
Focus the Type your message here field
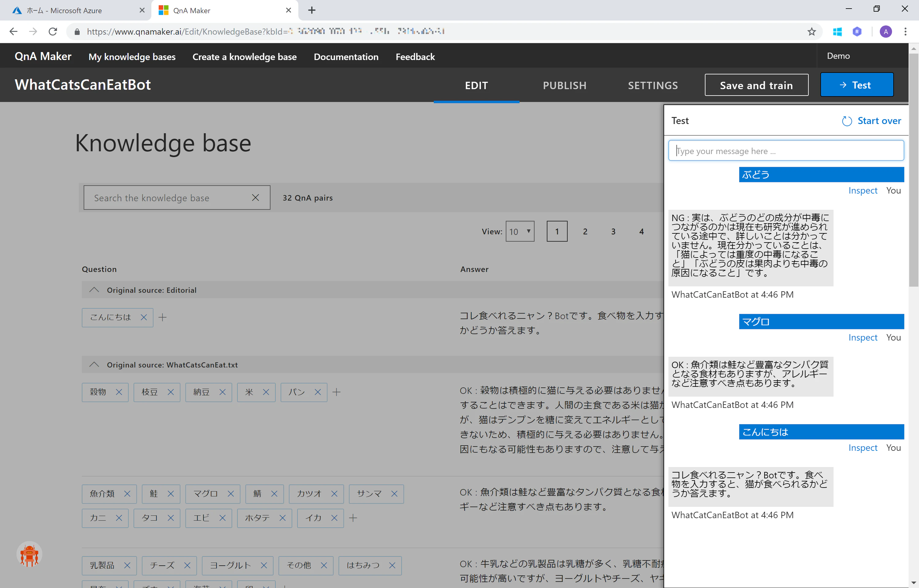click(x=786, y=151)
